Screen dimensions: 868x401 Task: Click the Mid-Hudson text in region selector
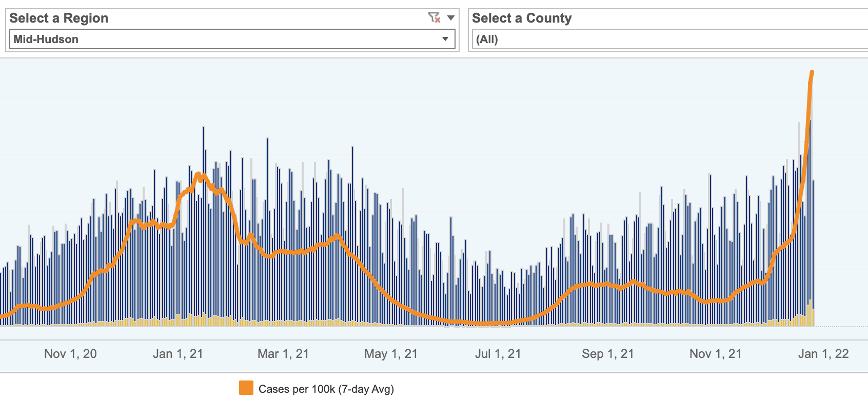tap(46, 39)
